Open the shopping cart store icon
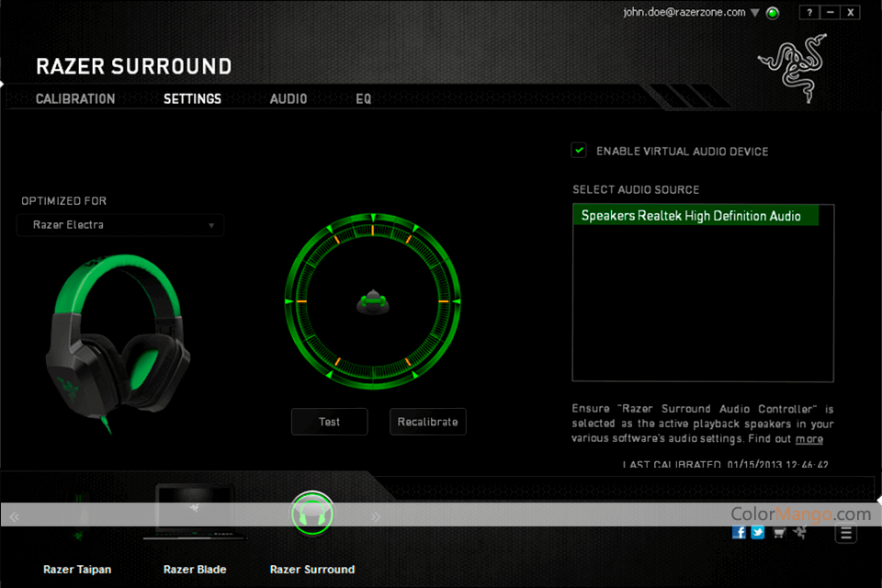Viewport: 882px width, 588px height. (x=779, y=532)
